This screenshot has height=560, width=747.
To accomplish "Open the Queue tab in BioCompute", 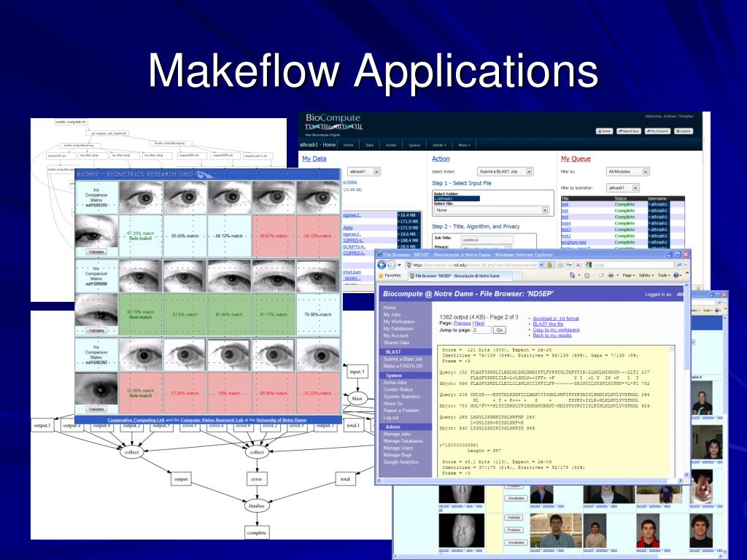I will [x=414, y=145].
